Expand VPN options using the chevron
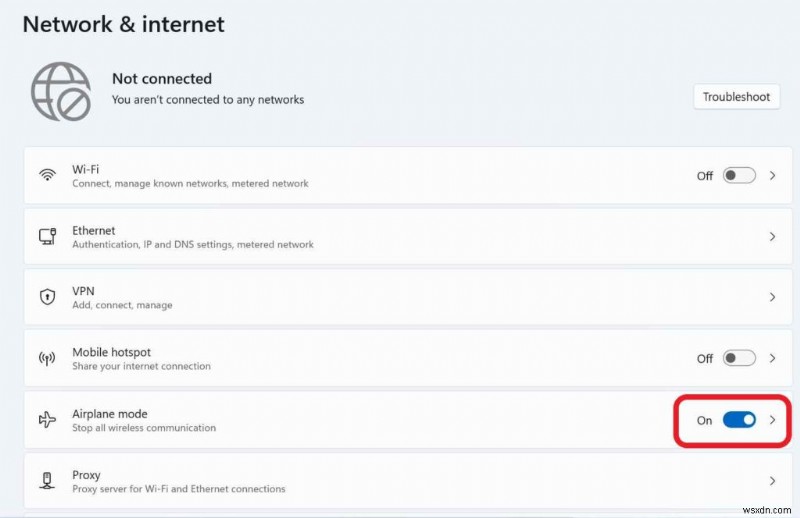The height and width of the screenshot is (518, 800). pos(772,297)
